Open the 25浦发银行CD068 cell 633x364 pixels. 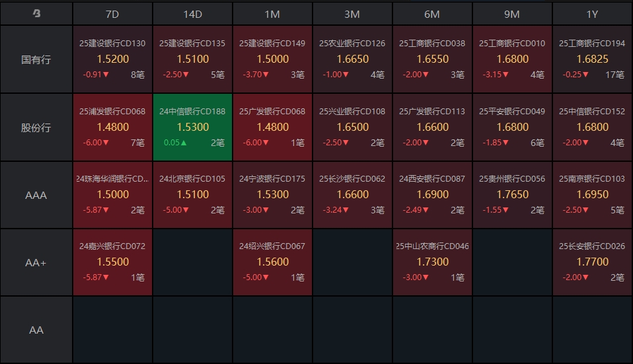pos(112,127)
